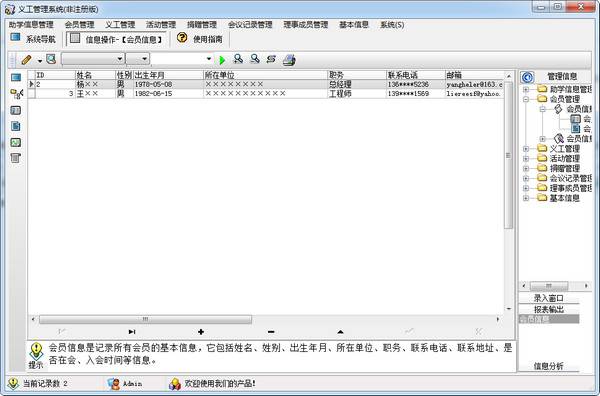The width and height of the screenshot is (600, 396).
Task: Click the 录入窗口 button
Action: (x=549, y=298)
